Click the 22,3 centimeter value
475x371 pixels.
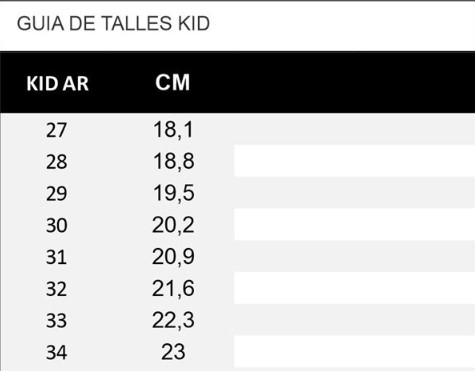pos(173,320)
